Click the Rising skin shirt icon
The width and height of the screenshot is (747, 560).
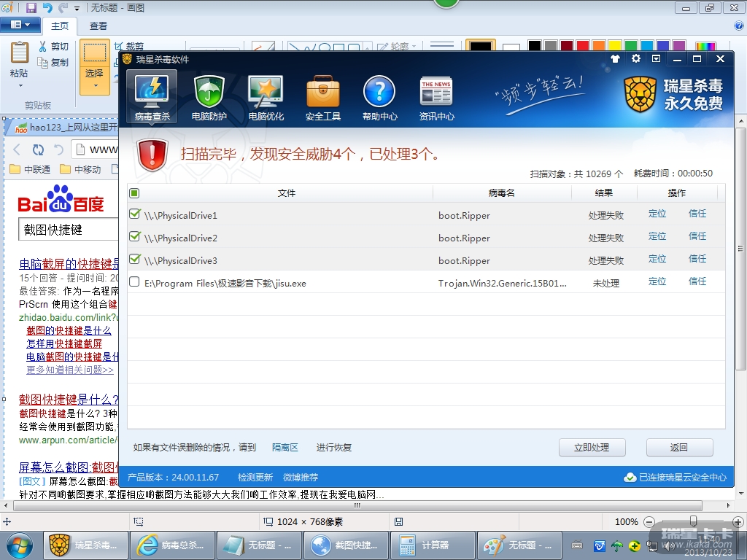click(616, 58)
